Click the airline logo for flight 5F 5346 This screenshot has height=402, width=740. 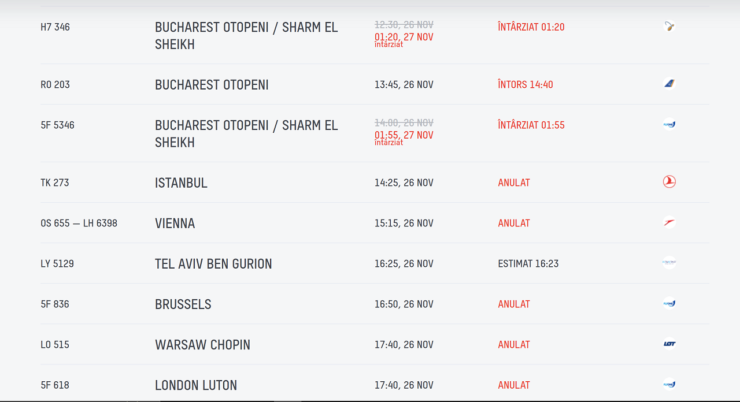click(x=669, y=125)
